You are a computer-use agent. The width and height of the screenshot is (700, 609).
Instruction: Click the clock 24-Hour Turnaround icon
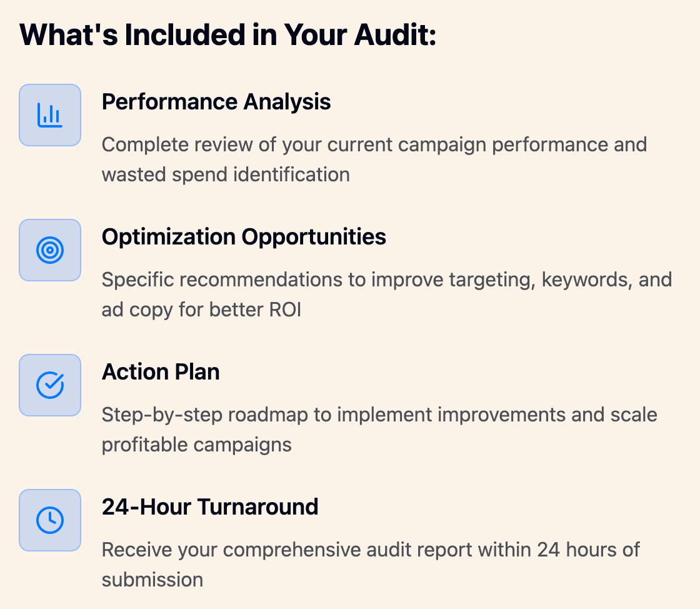coord(50,520)
